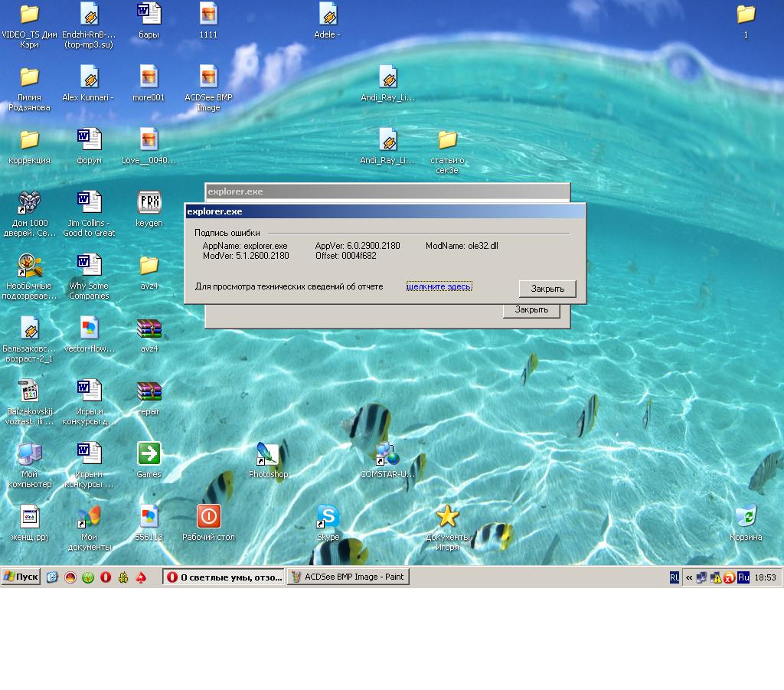Open the COMSTAR network shortcut

(x=387, y=454)
